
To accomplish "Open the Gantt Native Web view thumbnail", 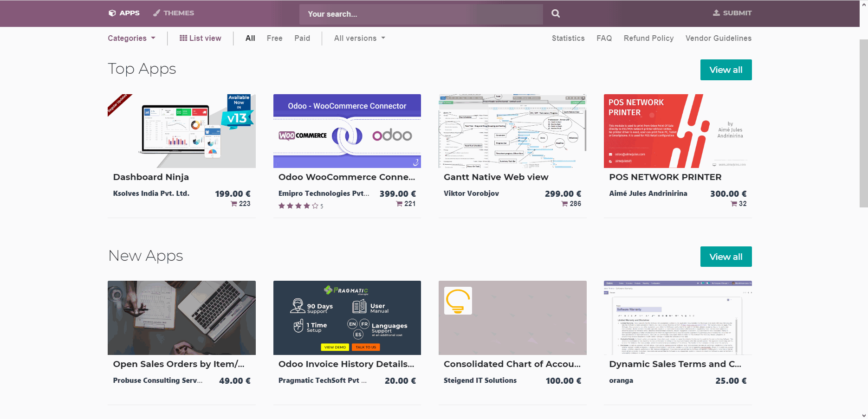I will (512, 131).
